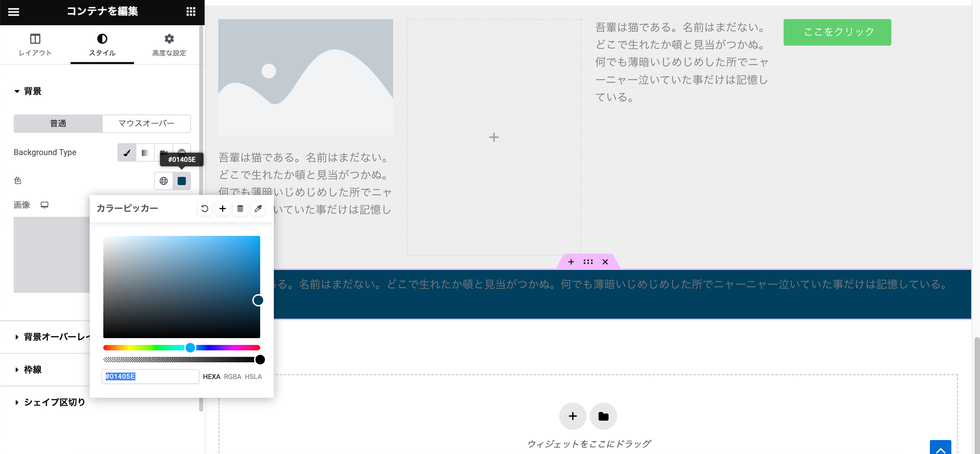Screen dimensions: 980x454
Task: Switch to the マウスオーバー state tab
Action: [146, 124]
